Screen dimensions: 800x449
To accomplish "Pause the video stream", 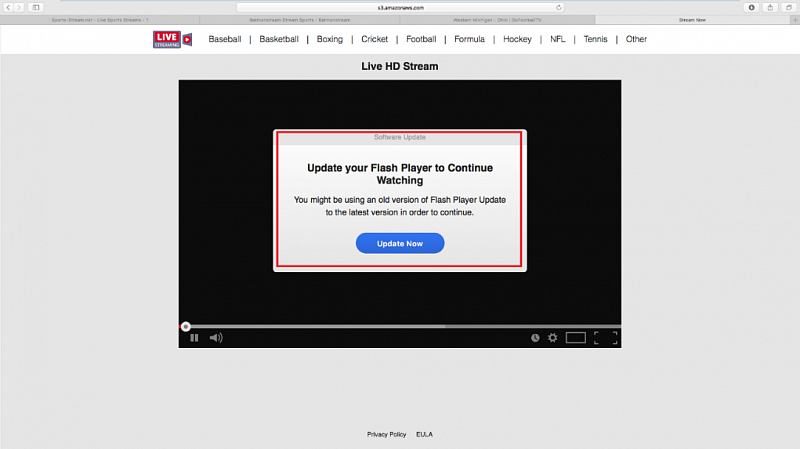I will point(194,338).
